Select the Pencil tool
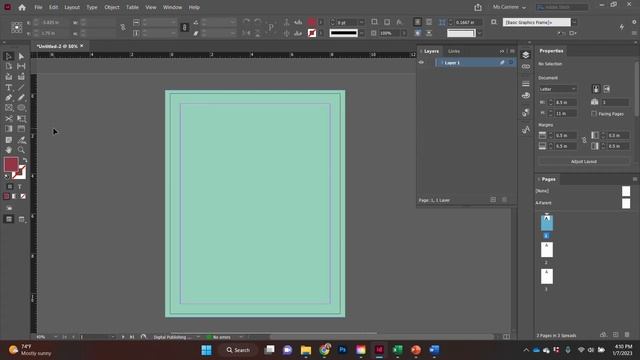The width and height of the screenshot is (640, 360). 21,98
